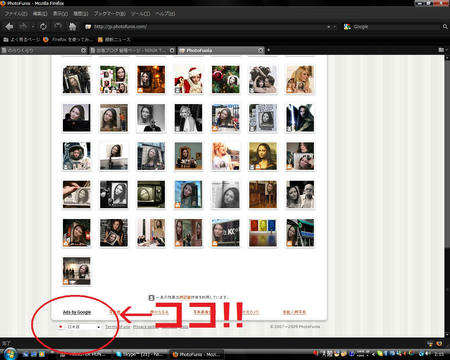Open the 最新ニュース feed bookmark
The height and width of the screenshot is (360, 450).
[x=114, y=39]
